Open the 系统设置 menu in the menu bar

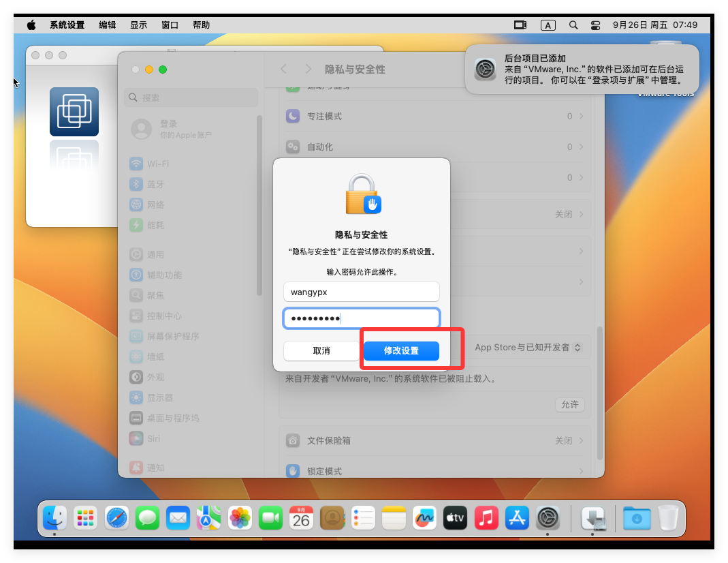tap(67, 25)
